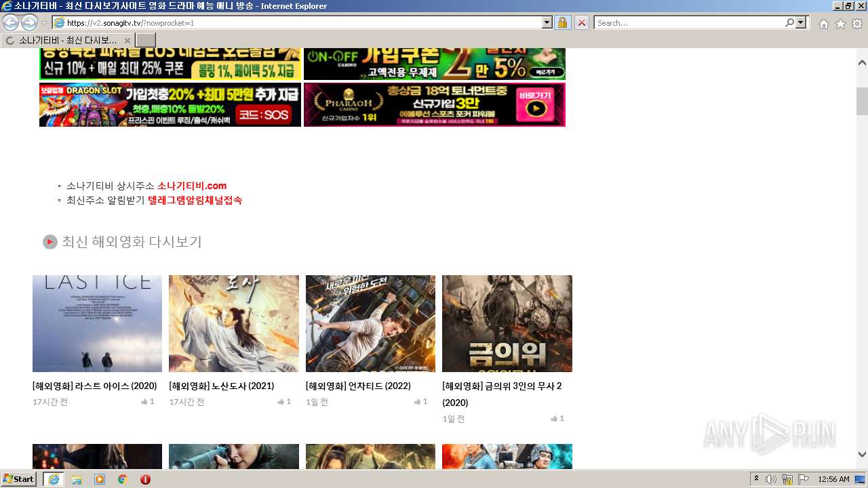Open the ON-OFF Casino ad banner
Viewport: 868px width, 488px height.
pyautogui.click(x=435, y=64)
